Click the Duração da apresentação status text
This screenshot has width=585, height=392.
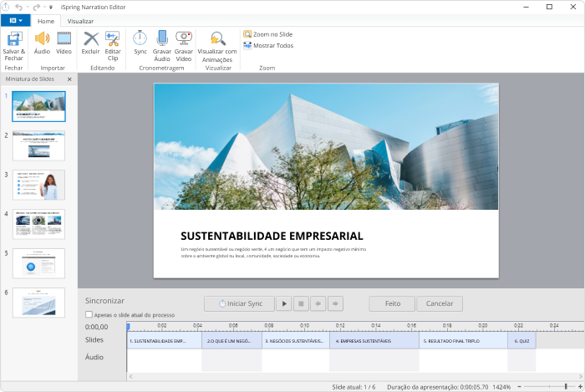[438, 387]
